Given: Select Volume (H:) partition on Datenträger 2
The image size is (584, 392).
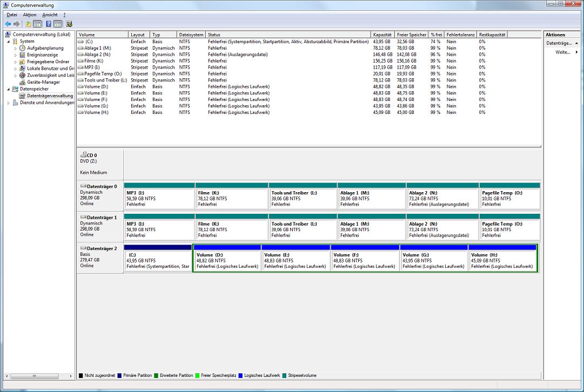Looking at the screenshot, I should [x=502, y=258].
